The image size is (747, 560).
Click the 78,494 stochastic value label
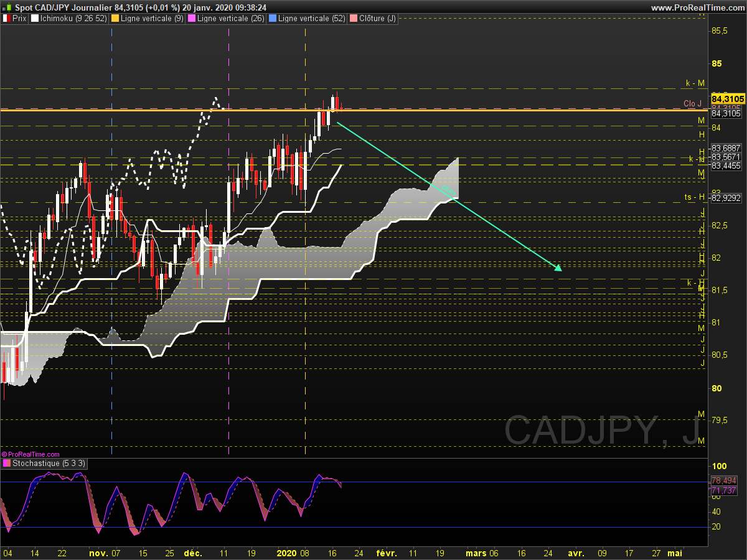[x=723, y=481]
